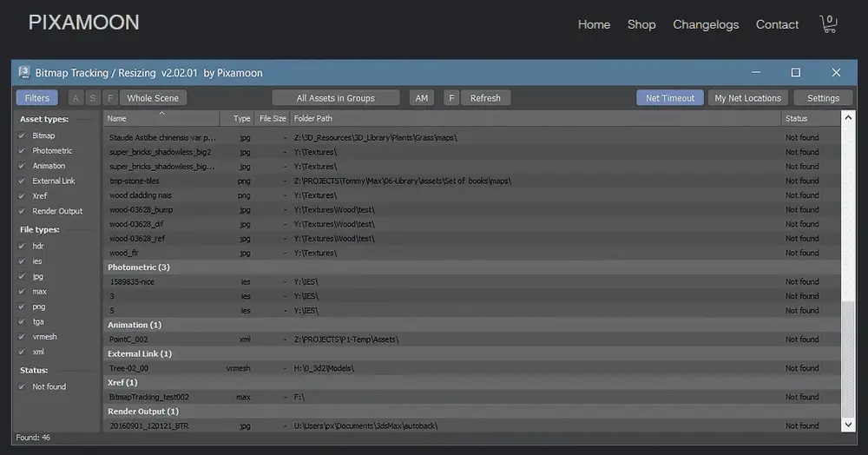Uncheck the Bitmap asset type
The width and height of the screenshot is (868, 455).
point(22,135)
